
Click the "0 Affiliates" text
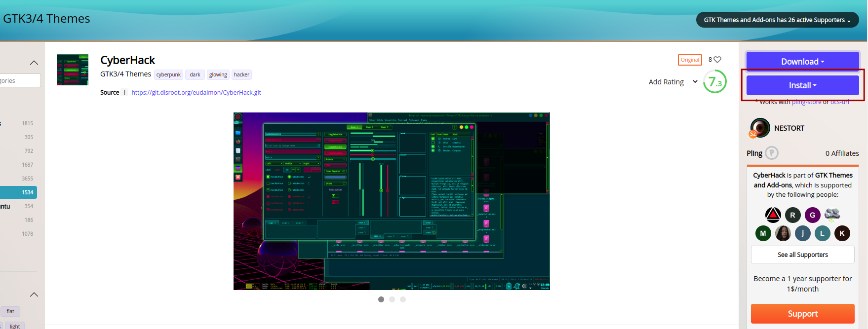tap(842, 153)
